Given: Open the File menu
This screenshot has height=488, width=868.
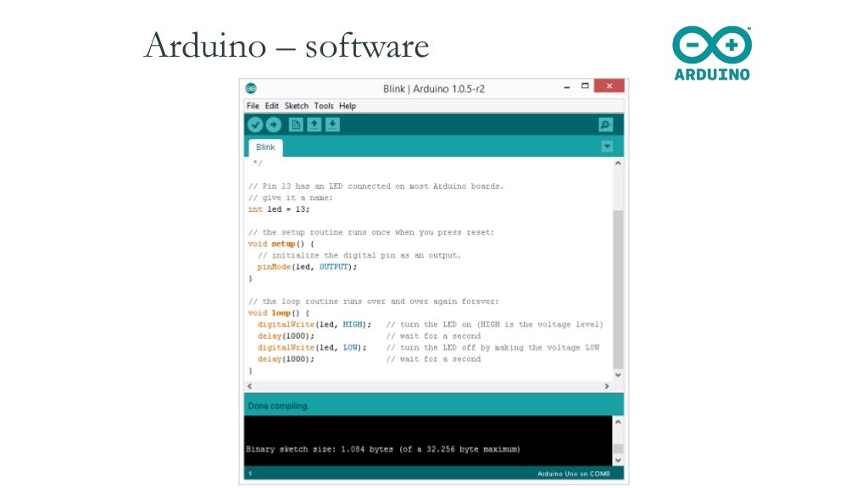Looking at the screenshot, I should click(x=253, y=106).
